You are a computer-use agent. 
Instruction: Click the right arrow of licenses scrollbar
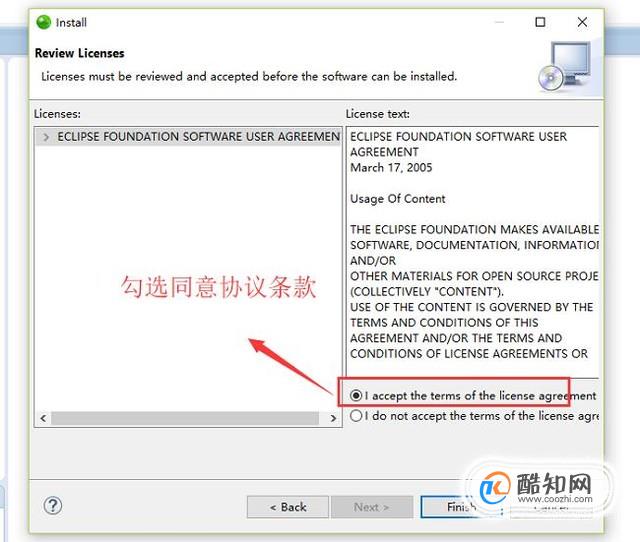pyautogui.click(x=333, y=418)
